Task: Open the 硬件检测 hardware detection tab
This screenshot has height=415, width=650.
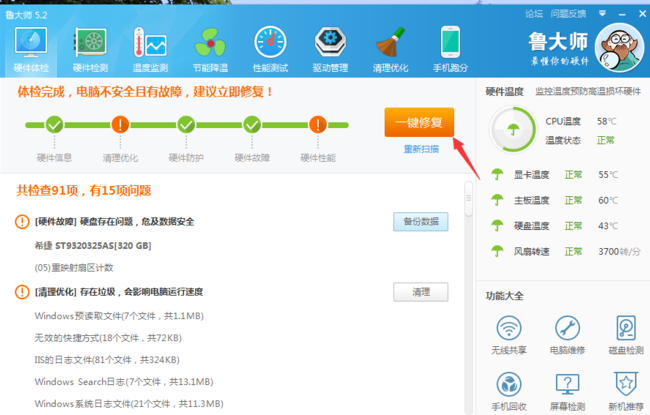Action: point(92,48)
